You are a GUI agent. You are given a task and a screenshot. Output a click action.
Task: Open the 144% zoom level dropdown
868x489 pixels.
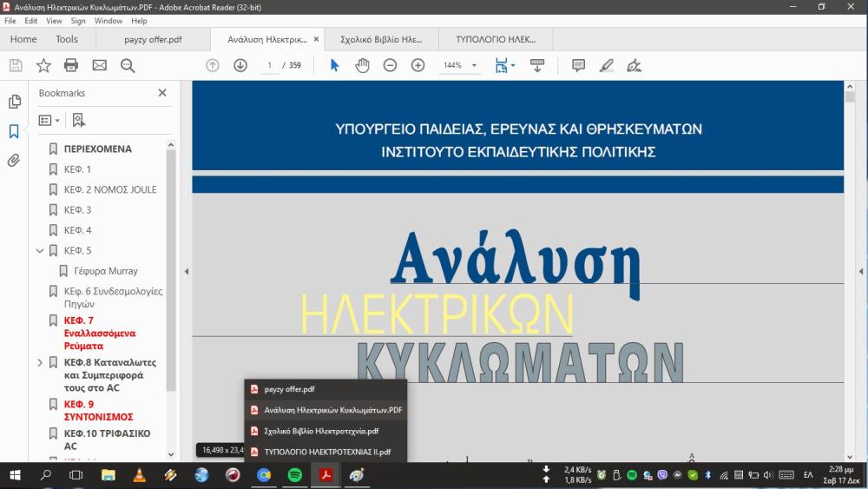point(474,65)
